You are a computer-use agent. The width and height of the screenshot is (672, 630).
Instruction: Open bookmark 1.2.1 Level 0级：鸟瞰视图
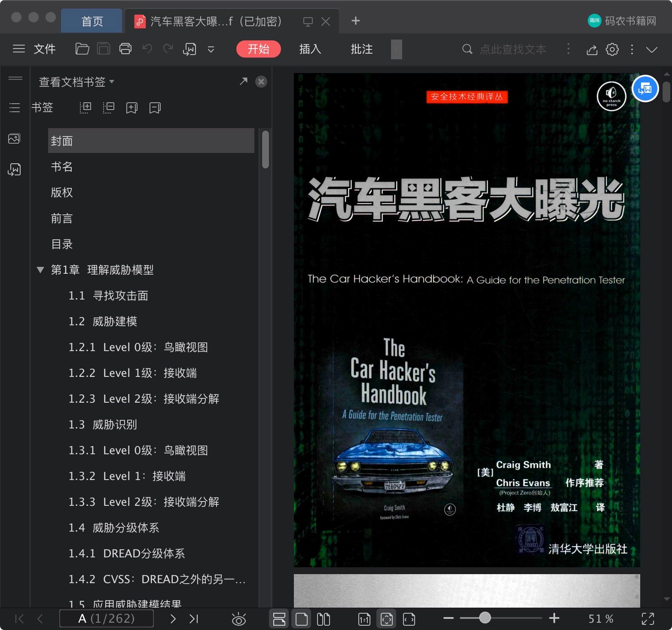click(x=138, y=347)
